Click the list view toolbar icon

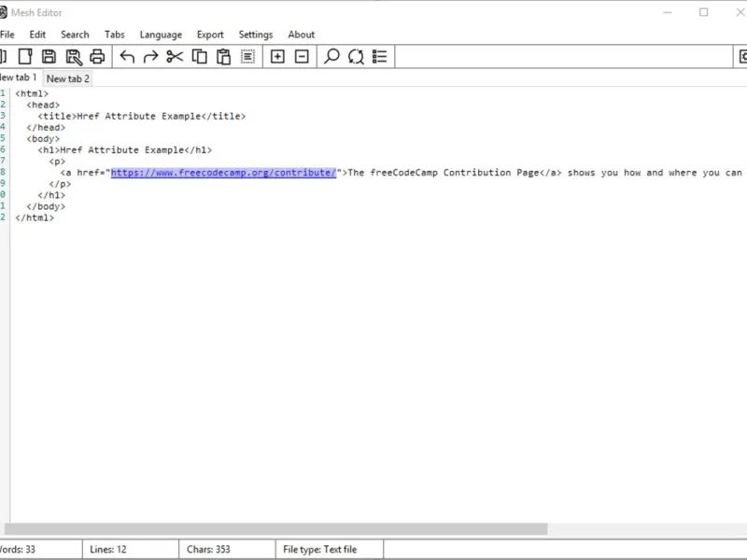coord(380,57)
